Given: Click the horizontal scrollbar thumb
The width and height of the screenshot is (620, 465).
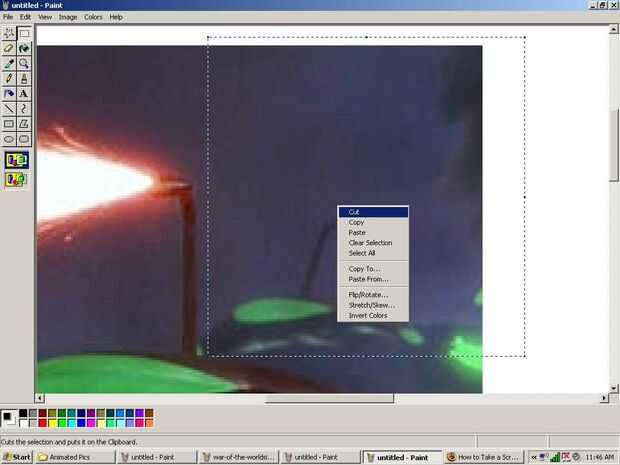Looking at the screenshot, I should click(x=329, y=398).
